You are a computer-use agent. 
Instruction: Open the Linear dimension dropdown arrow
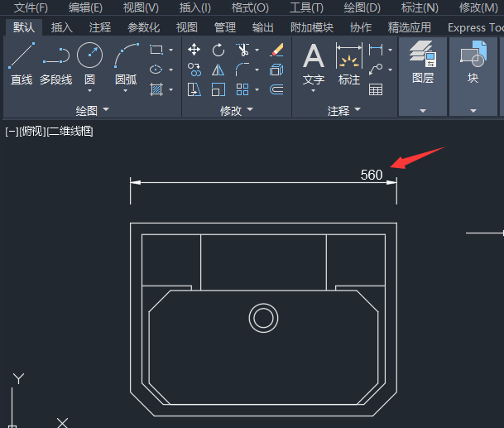point(391,50)
